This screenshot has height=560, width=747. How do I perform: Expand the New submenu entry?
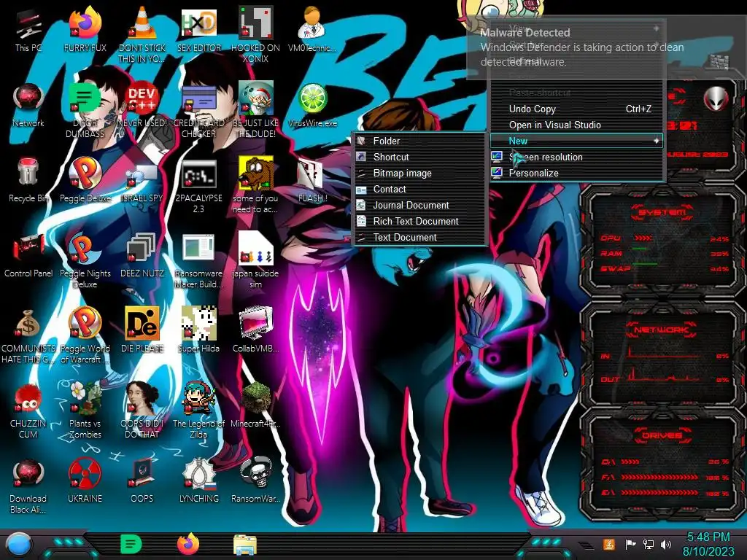[577, 141]
